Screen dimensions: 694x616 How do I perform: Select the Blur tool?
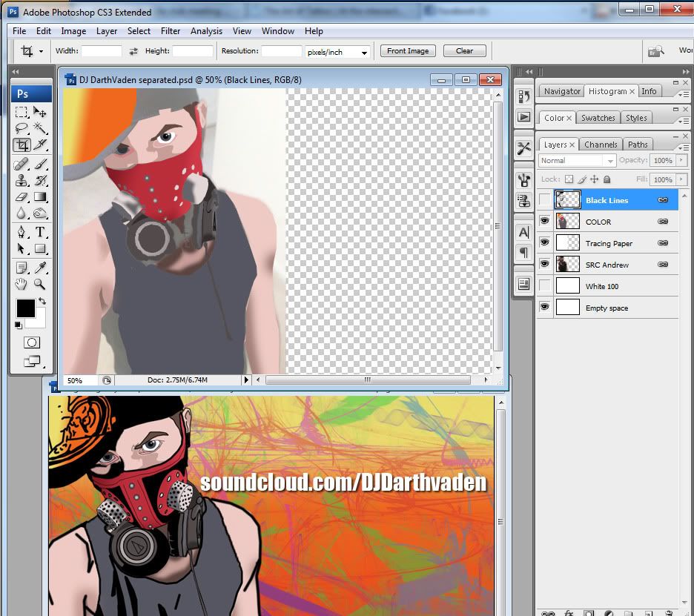[x=22, y=213]
